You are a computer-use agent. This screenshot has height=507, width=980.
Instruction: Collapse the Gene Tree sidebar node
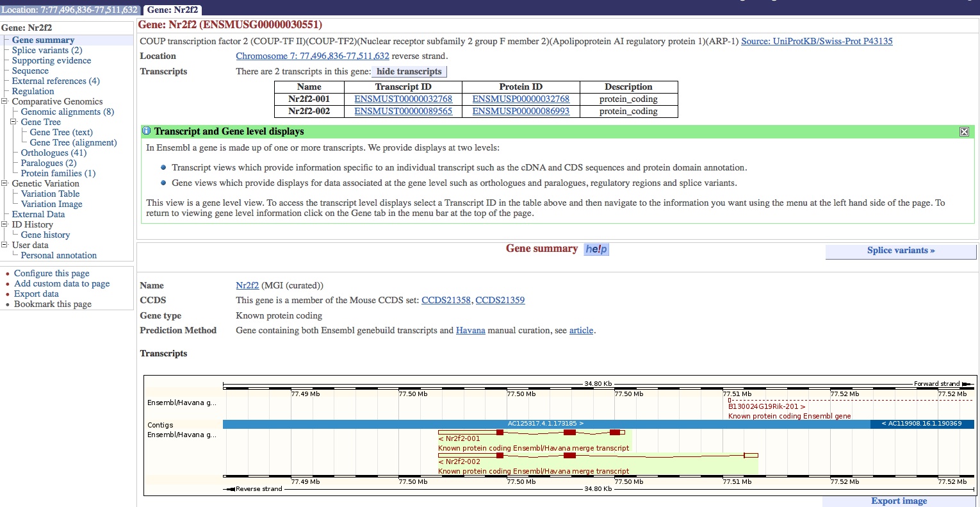point(14,122)
